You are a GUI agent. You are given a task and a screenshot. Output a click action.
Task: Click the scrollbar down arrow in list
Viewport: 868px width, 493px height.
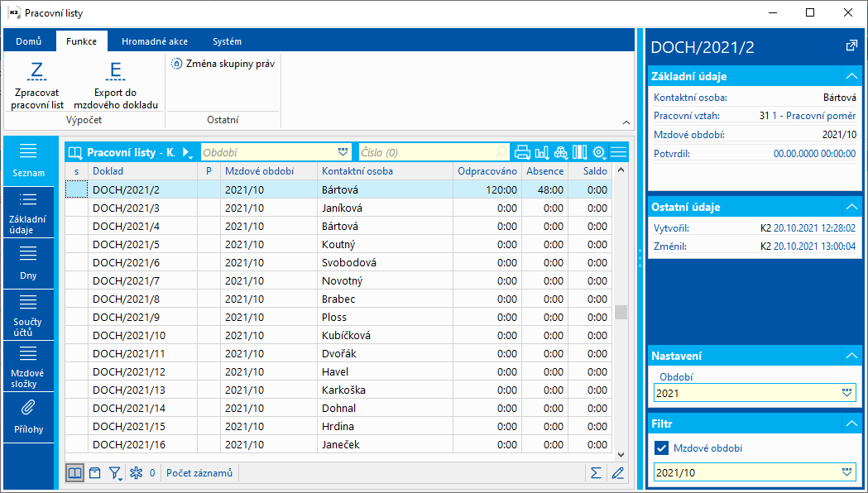click(x=621, y=454)
